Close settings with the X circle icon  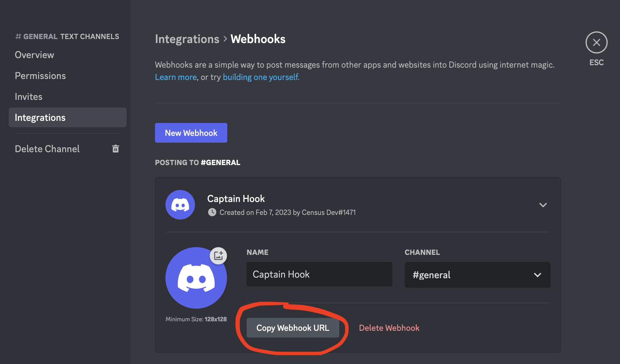pos(596,42)
